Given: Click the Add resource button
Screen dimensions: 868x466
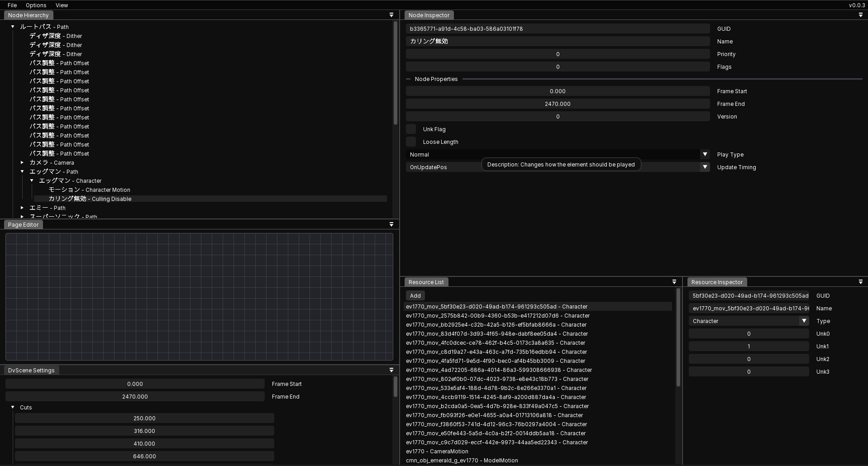Looking at the screenshot, I should [415, 295].
